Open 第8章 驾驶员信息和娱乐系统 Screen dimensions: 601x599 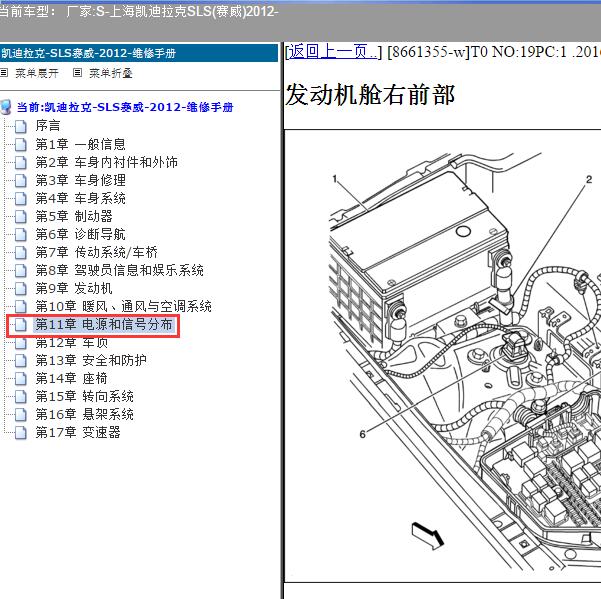[x=120, y=270]
